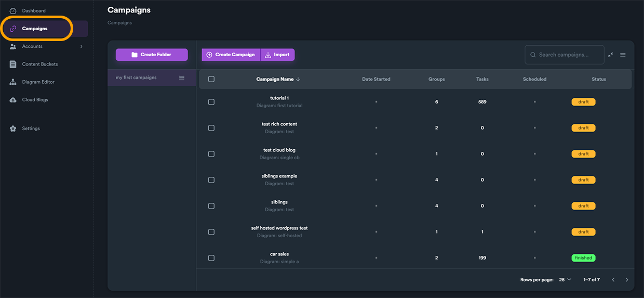Open the my first campaigns folder
The height and width of the screenshot is (298, 644).
(x=136, y=77)
